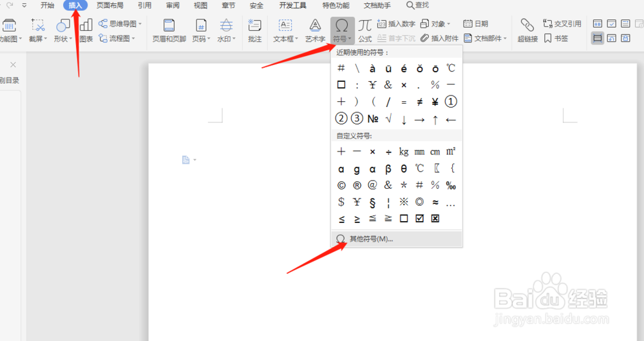Insert the β beta symbol
The height and width of the screenshot is (341, 644).
click(388, 169)
